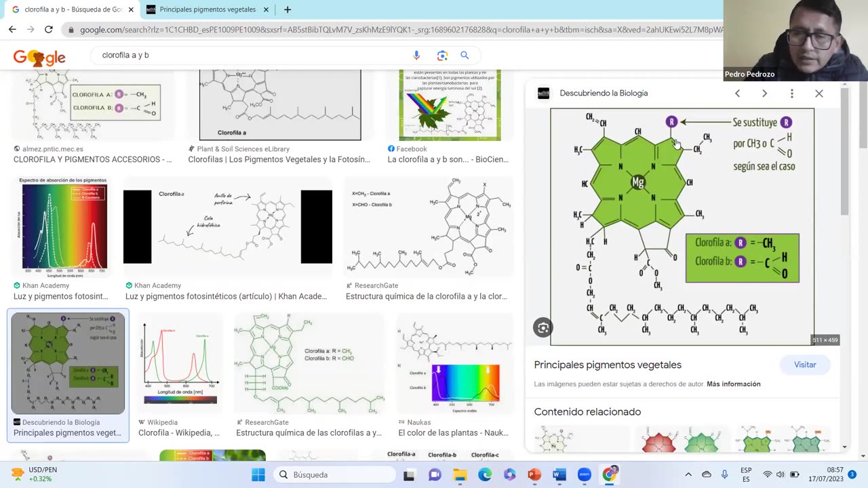Open 'Clorofilas | Los Pigmentos Vegetales' result
The width and height of the screenshot is (868, 488).
(279, 160)
